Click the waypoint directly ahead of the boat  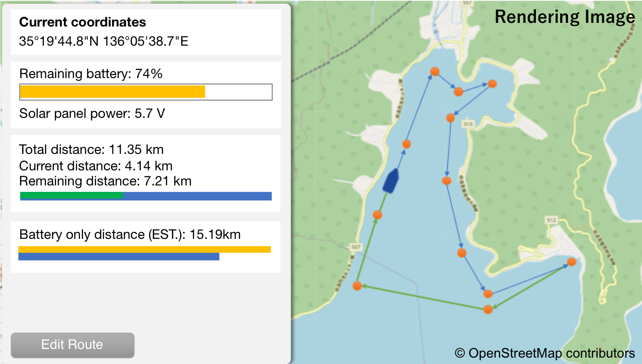(407, 144)
